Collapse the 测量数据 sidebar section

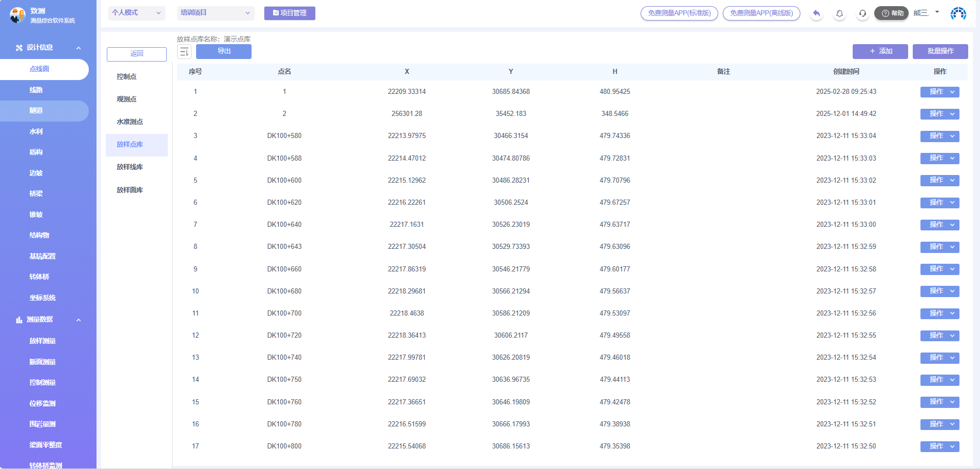pyautogui.click(x=79, y=320)
